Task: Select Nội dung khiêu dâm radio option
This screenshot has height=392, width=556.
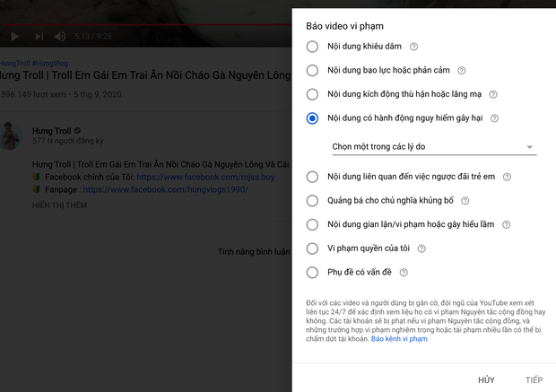Action: click(312, 47)
